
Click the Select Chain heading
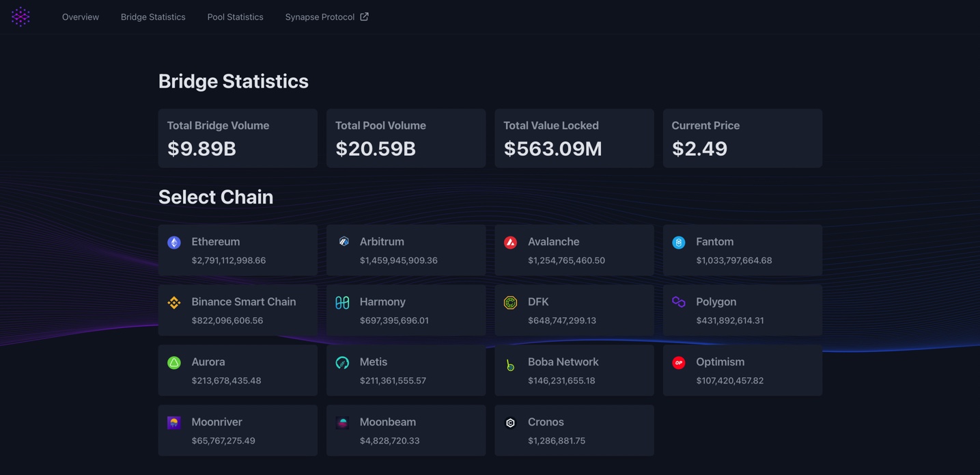click(x=216, y=197)
